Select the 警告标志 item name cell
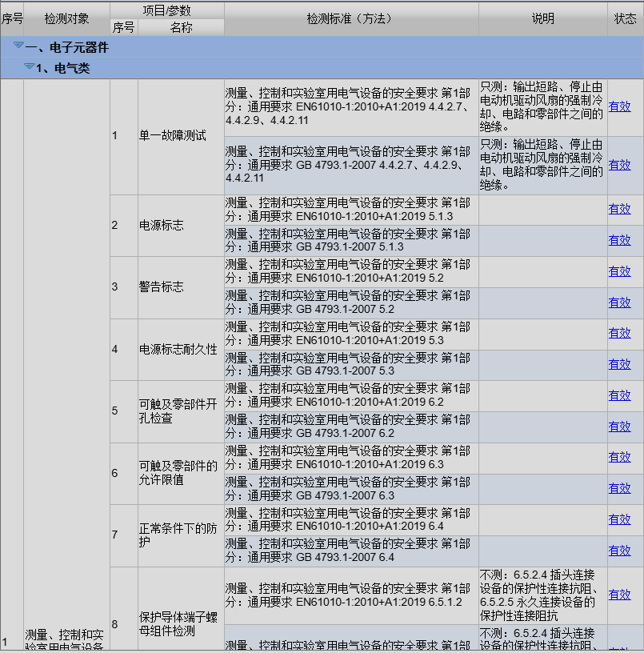This screenshot has height=653, width=644. (161, 286)
